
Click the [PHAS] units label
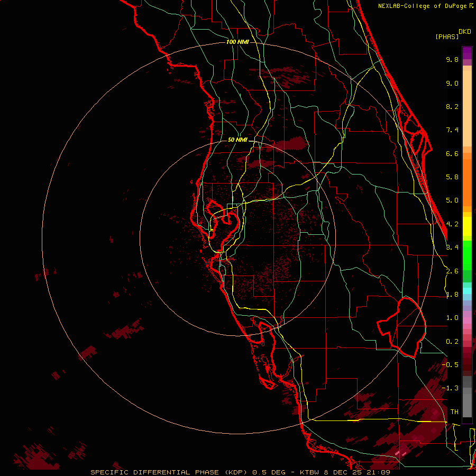pyautogui.click(x=447, y=37)
